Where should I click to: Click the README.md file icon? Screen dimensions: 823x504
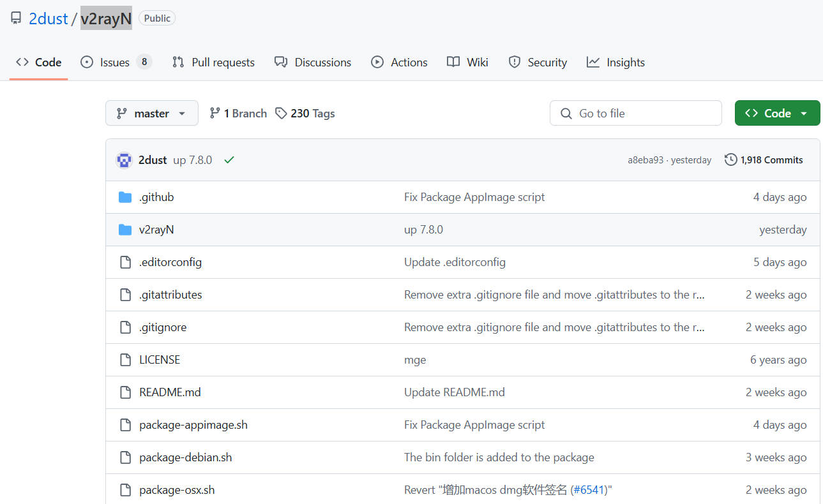pyautogui.click(x=126, y=392)
